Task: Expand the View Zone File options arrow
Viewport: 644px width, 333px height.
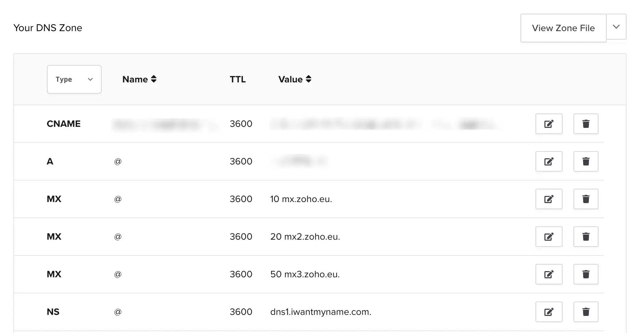Action: click(616, 27)
